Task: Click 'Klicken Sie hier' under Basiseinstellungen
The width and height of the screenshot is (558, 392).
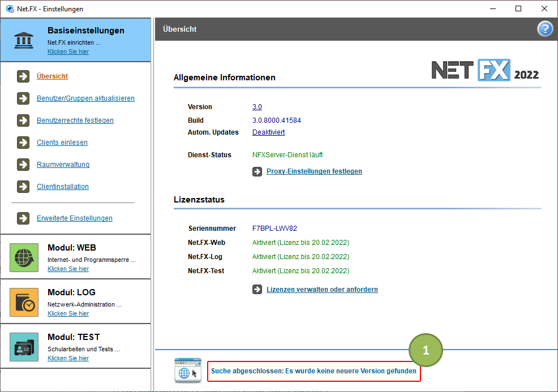Action: (x=68, y=51)
